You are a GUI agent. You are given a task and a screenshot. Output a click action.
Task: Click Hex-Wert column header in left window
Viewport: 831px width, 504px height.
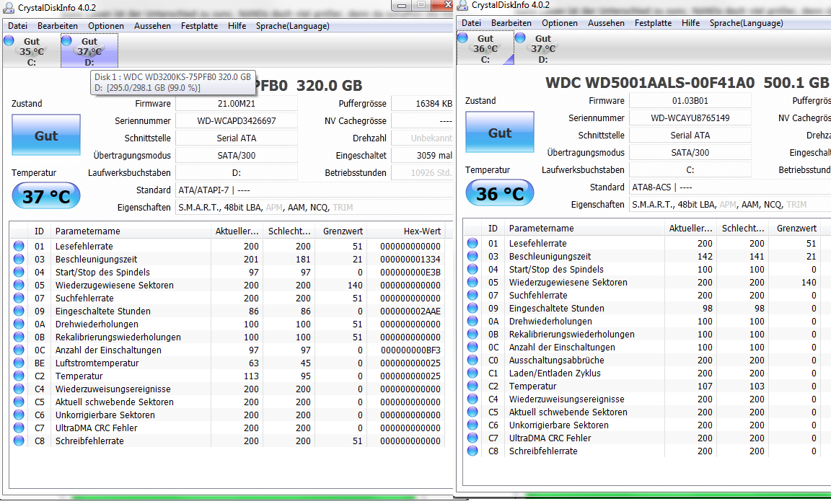click(x=406, y=231)
